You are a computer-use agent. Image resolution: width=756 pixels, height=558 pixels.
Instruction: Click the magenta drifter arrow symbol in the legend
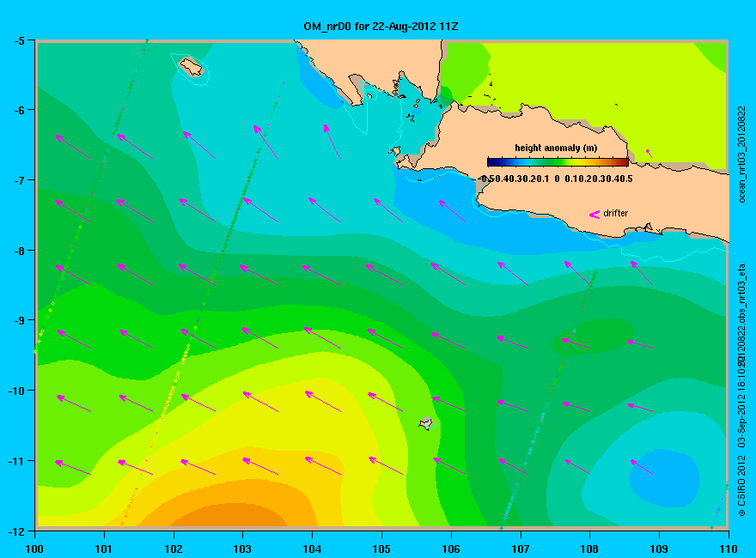[594, 215]
